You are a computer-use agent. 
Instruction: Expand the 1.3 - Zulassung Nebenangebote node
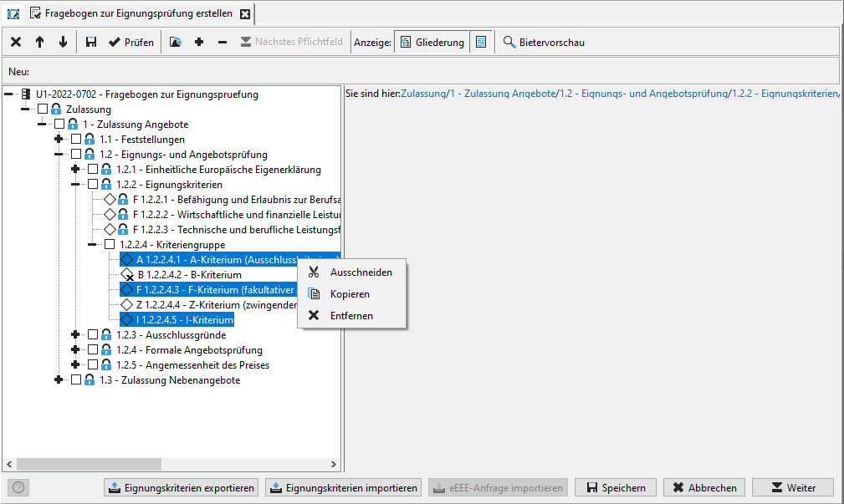coord(59,380)
